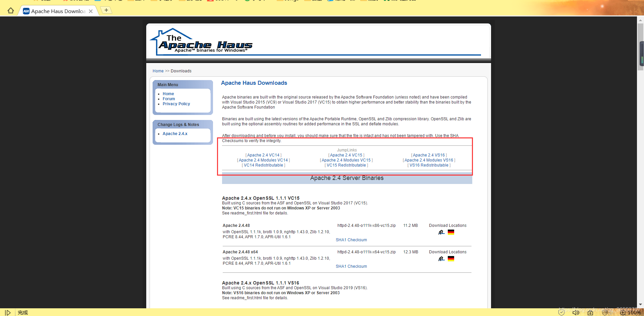The width and height of the screenshot is (644, 316).
Task: Download Apache 2.4.48 x64 via the German flag mirror
Action: pyautogui.click(x=451, y=259)
